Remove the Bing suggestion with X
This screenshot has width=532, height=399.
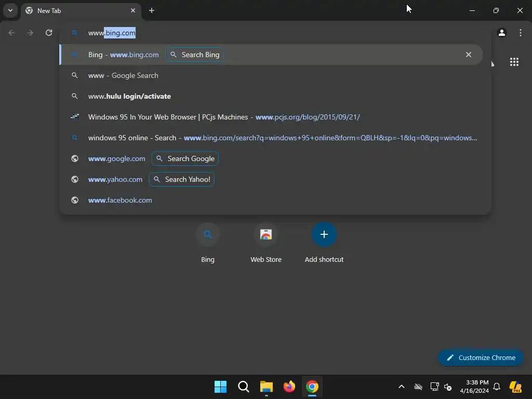[x=469, y=55]
